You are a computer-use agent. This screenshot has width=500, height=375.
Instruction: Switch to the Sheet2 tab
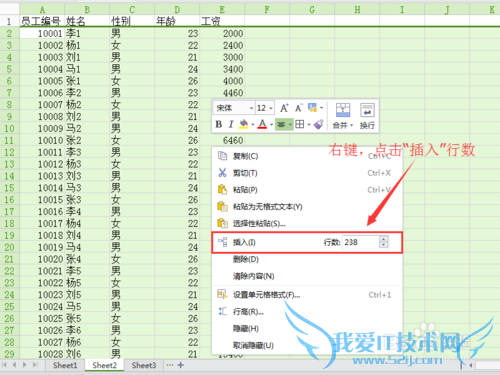coord(105,365)
